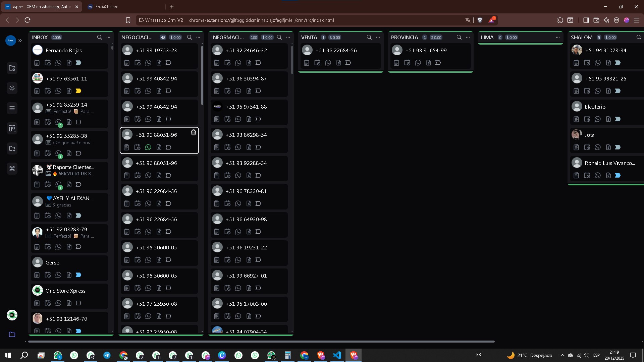Viewport: 644px width, 362px height.
Task: Toggle yellow tag on +51 97 63561-11 card
Action: 78,91
